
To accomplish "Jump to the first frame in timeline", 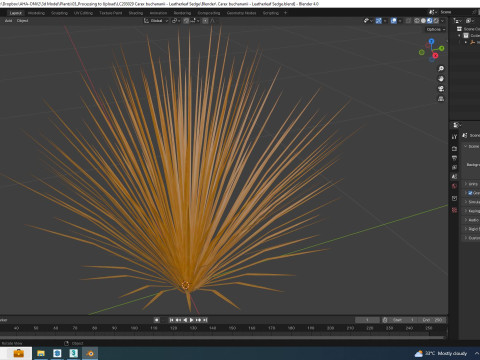I will click(172, 320).
